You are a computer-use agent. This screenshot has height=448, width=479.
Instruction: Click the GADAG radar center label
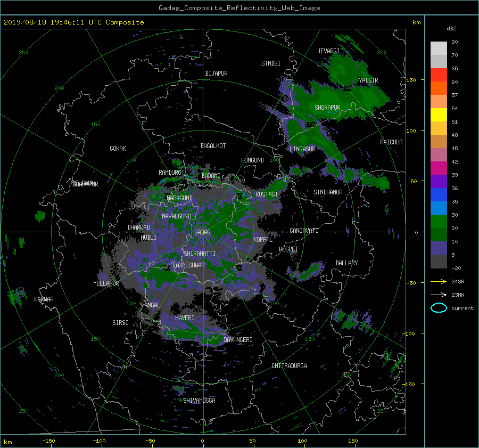[202, 232]
